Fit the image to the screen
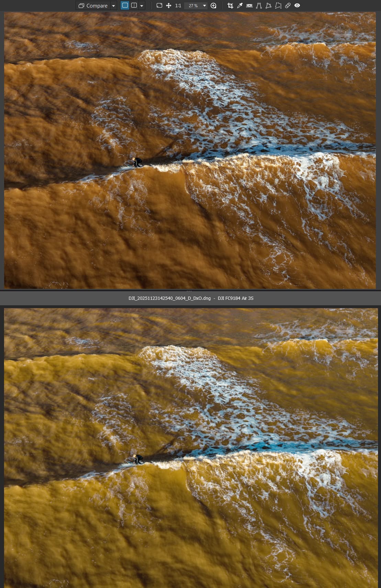 click(159, 6)
